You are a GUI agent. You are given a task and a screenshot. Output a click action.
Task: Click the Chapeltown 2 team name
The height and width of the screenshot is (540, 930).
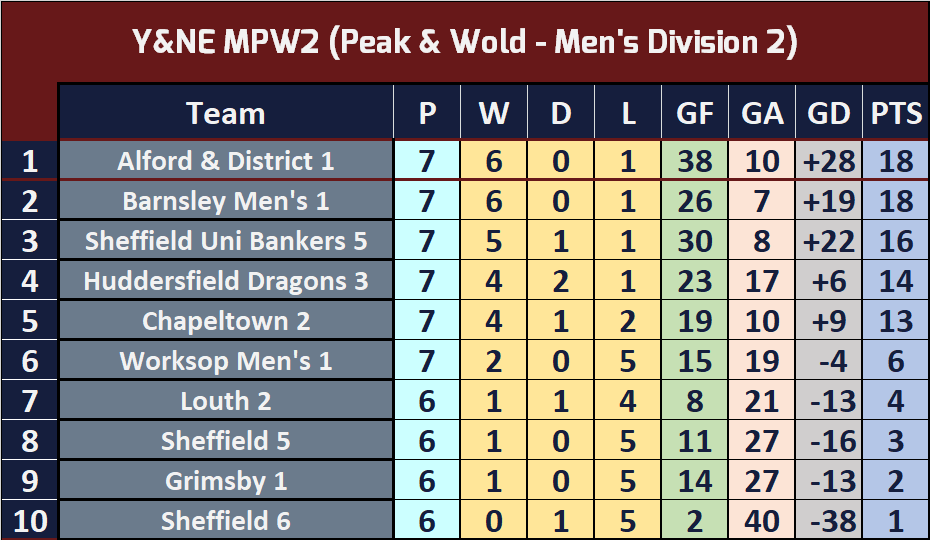(x=226, y=321)
